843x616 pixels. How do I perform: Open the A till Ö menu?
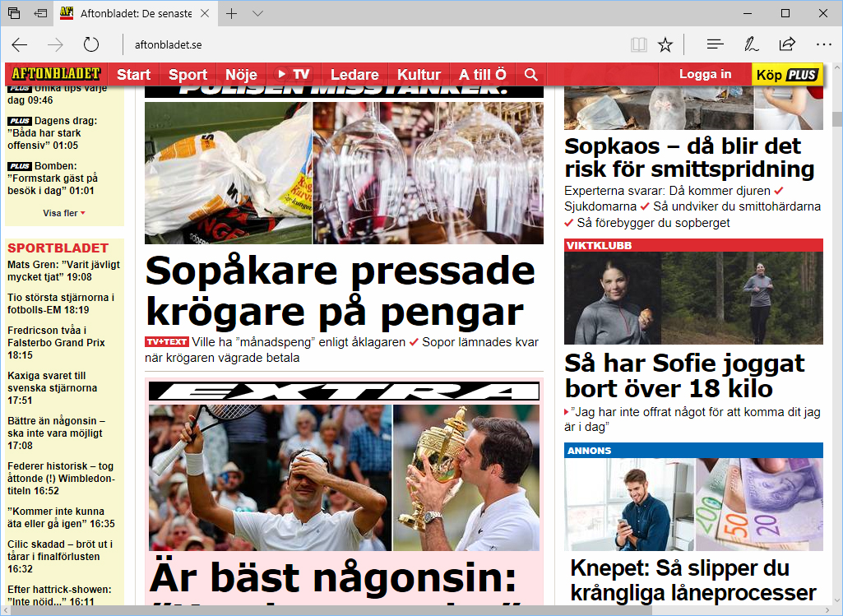point(482,74)
